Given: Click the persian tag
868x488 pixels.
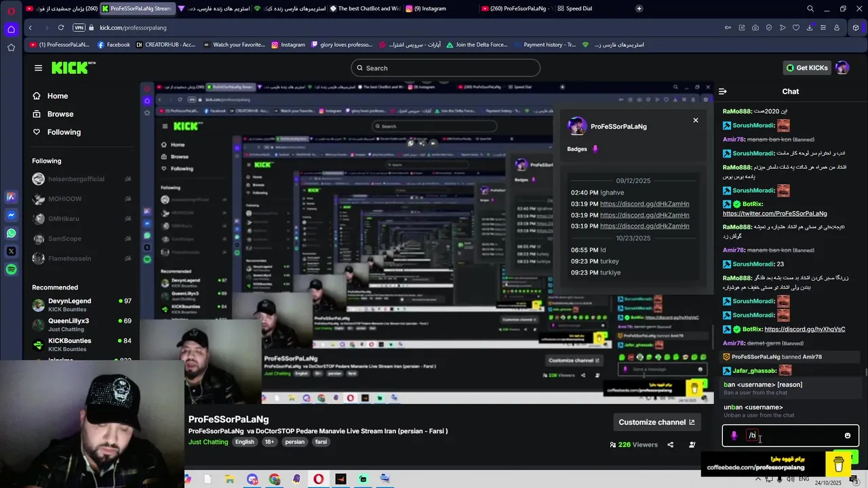Looking at the screenshot, I should [x=295, y=442].
